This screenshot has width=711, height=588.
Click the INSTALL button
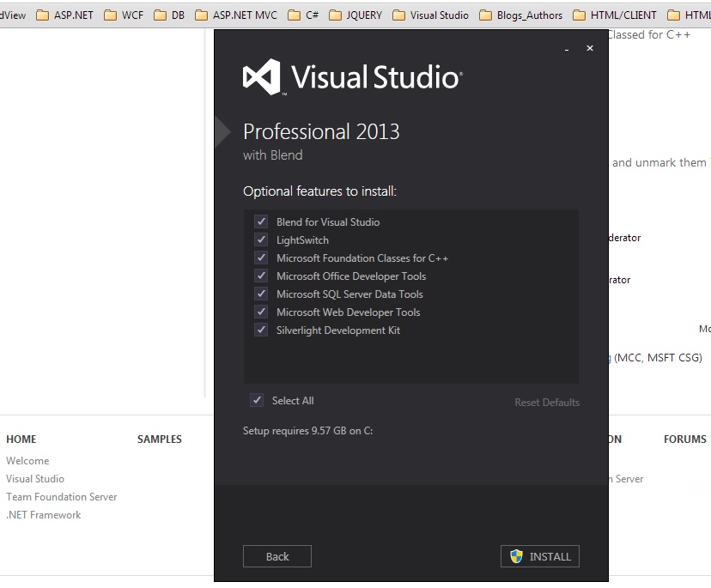(x=539, y=556)
